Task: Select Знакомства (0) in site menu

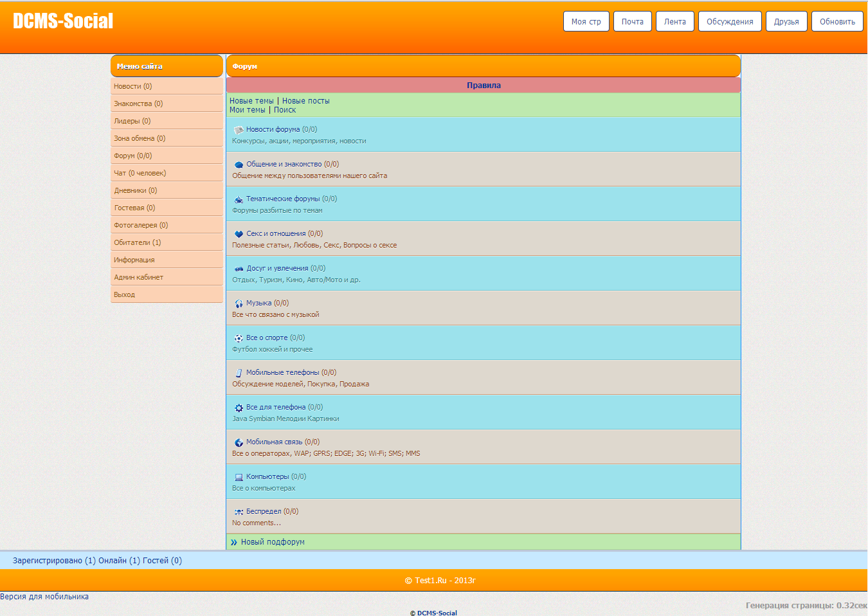Action: [167, 104]
